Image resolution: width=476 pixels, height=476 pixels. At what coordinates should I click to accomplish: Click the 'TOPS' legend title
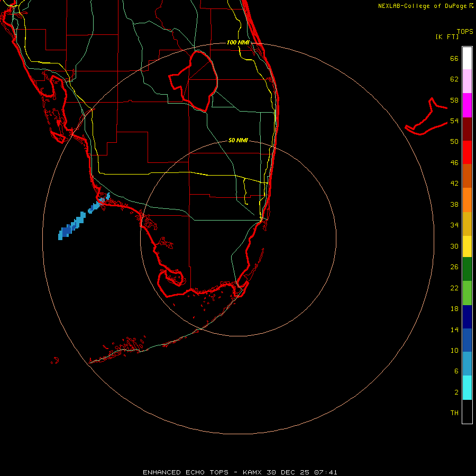point(465,31)
